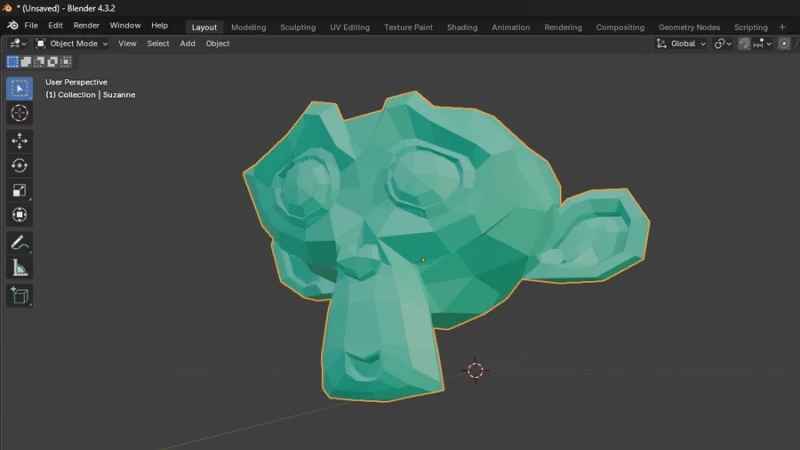
Task: Open the Object Mode dropdown
Action: point(72,43)
